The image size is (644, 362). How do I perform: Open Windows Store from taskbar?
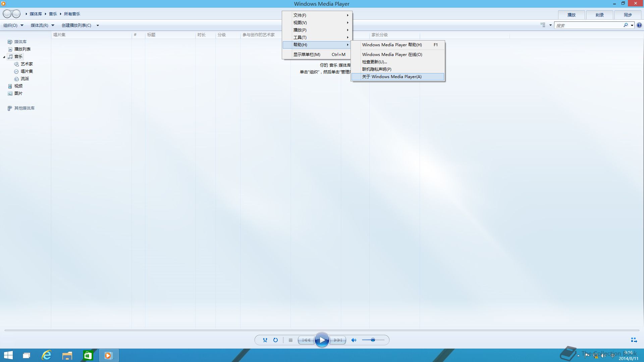click(x=88, y=355)
